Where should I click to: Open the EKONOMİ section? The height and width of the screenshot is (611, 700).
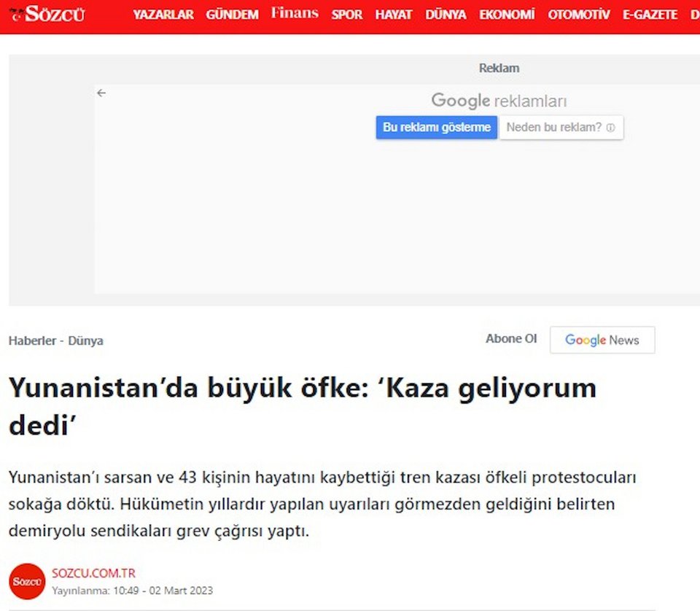point(507,15)
